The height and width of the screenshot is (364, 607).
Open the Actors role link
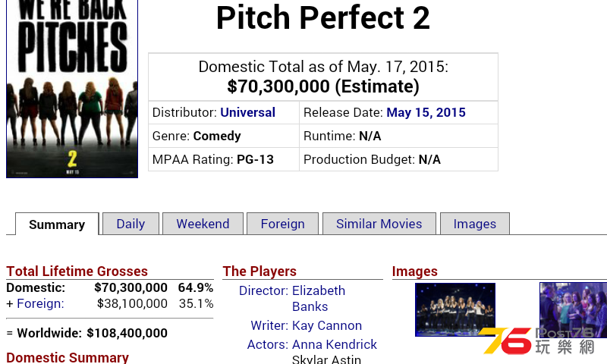[x=268, y=344]
